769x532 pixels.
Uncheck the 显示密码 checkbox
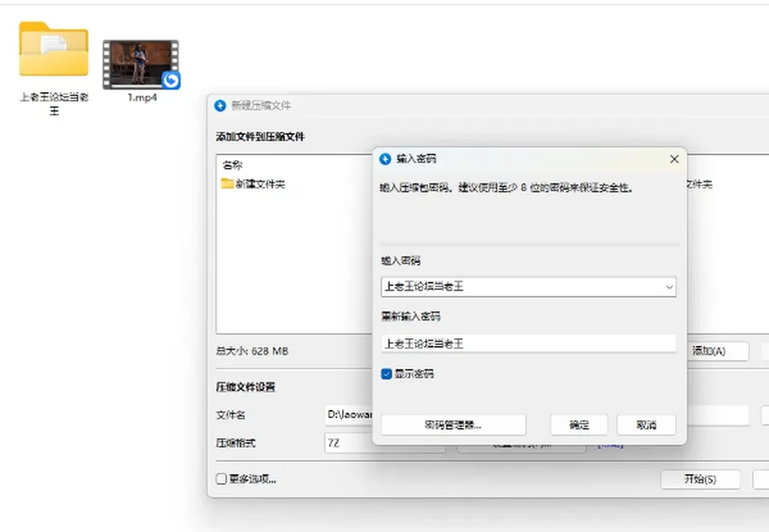[x=386, y=374]
